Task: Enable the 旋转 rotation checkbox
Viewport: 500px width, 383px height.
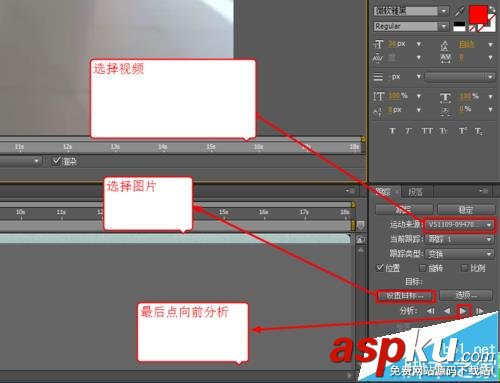Action: tap(422, 268)
